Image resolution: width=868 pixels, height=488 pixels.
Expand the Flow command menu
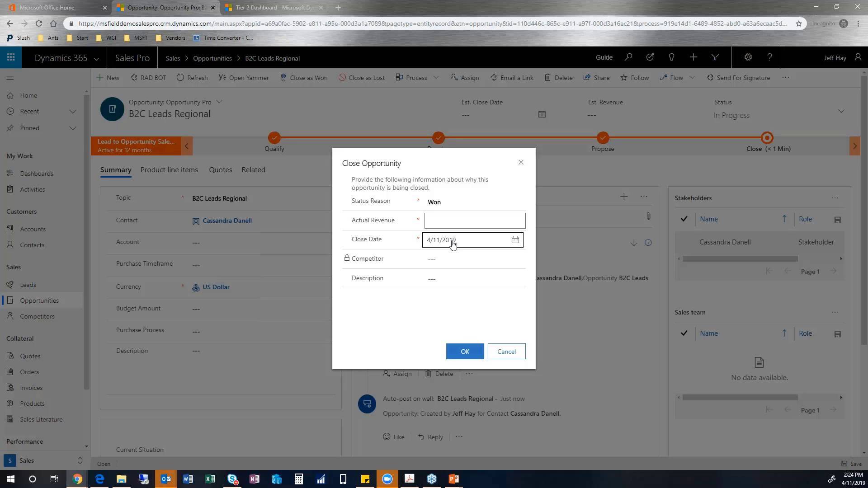692,77
